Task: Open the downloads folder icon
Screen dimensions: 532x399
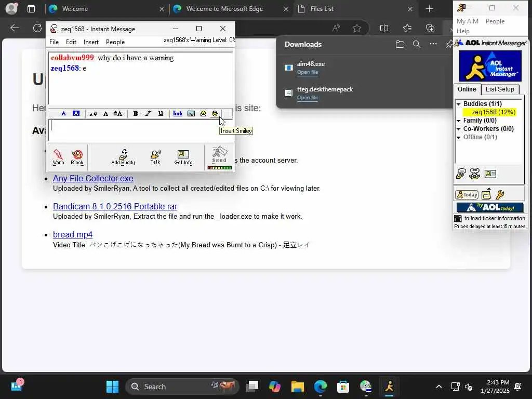Action: 400,44
